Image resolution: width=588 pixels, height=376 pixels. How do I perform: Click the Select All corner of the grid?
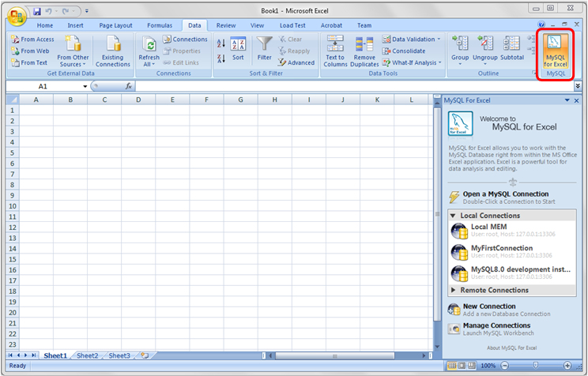13,100
